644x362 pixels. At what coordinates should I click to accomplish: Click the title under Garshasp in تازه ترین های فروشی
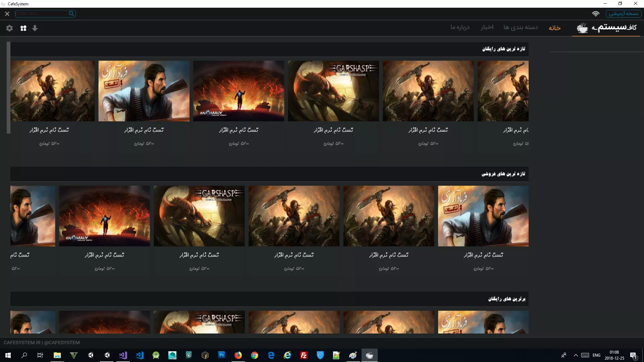tap(199, 255)
